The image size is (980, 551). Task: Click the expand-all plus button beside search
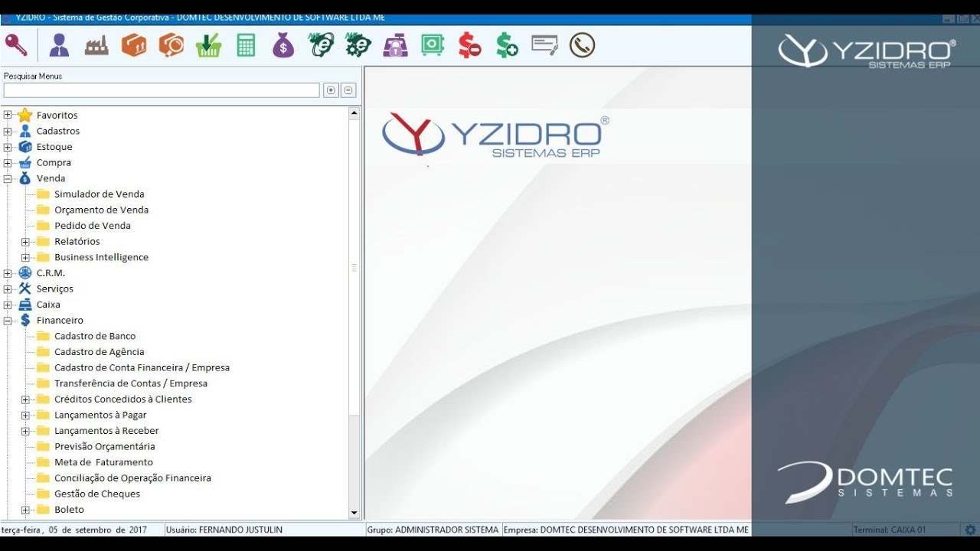(x=331, y=90)
